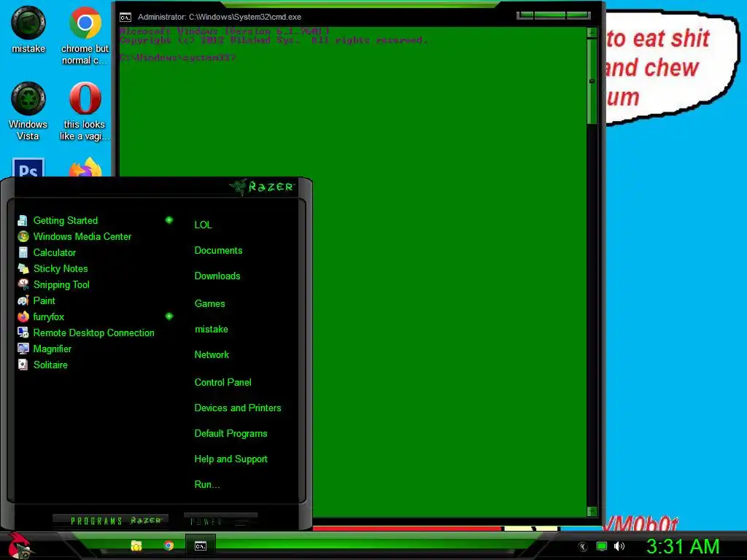747x560 pixels.
Task: Start Magnifier
Action: [96, 349]
